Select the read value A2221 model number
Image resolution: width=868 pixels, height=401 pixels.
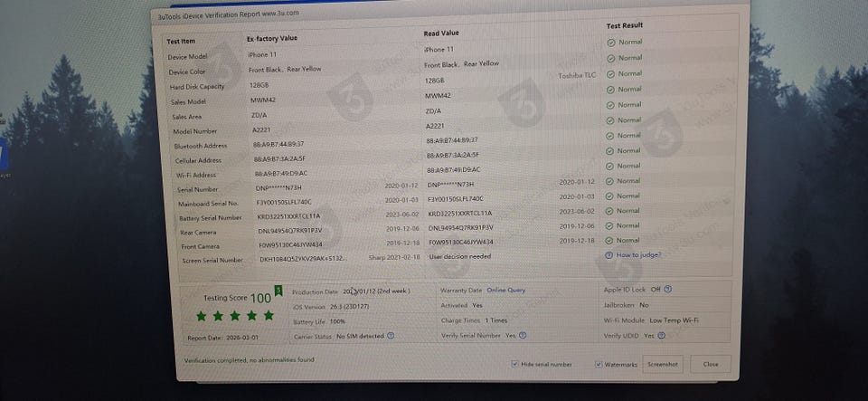435,127
